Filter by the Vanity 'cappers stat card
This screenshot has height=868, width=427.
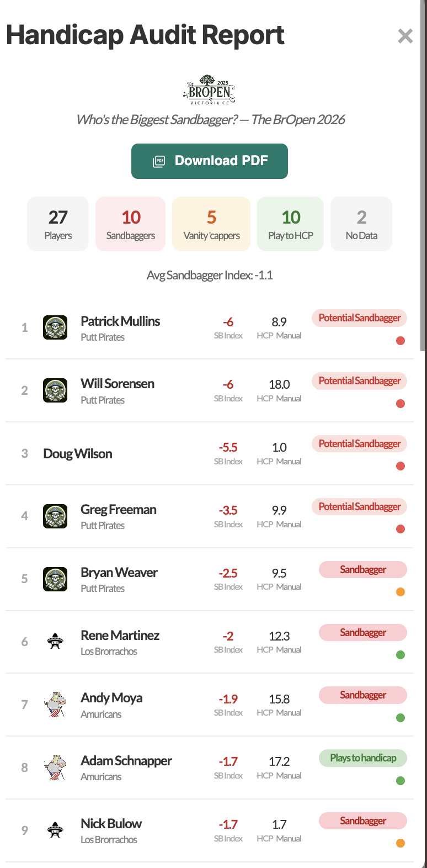(x=211, y=224)
